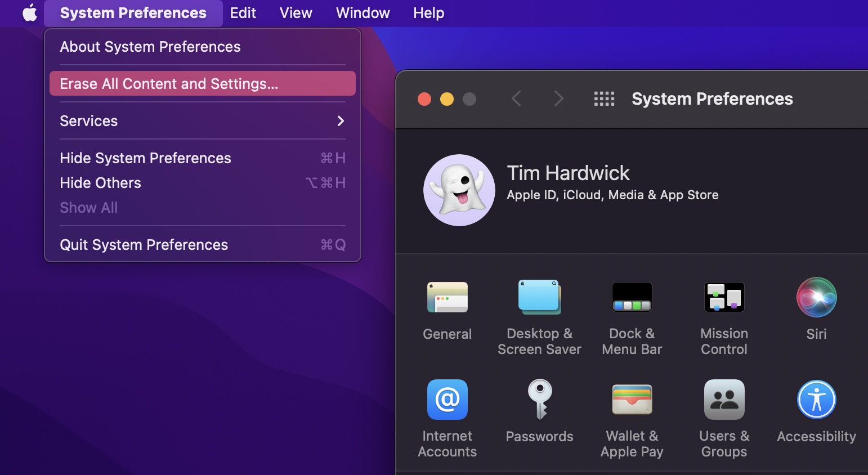Expand the Services submenu
This screenshot has height=475, width=868.
(x=202, y=121)
